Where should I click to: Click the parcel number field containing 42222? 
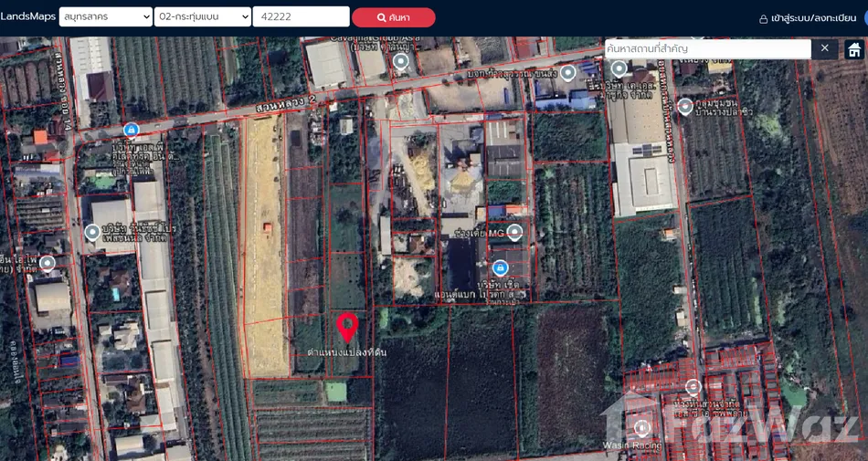(x=301, y=17)
